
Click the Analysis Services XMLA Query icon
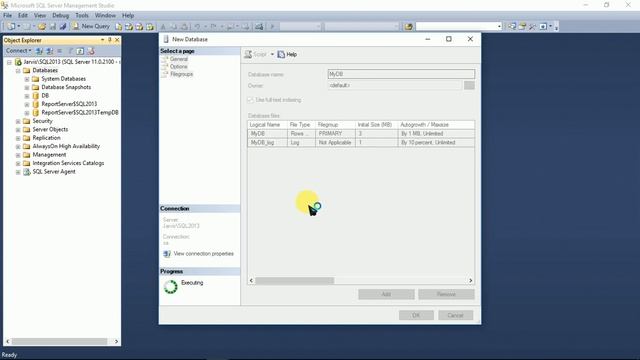(x=150, y=27)
